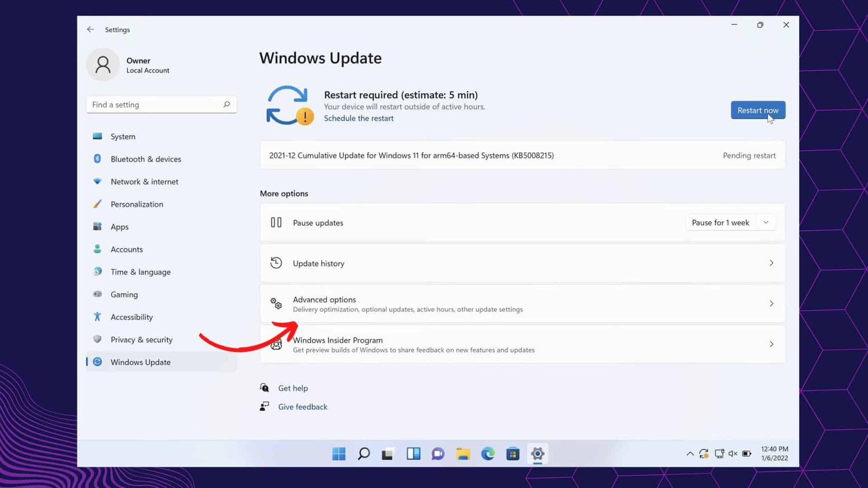Select Windows Update sidebar icon
Viewport: 868px width, 488px height.
pos(98,362)
